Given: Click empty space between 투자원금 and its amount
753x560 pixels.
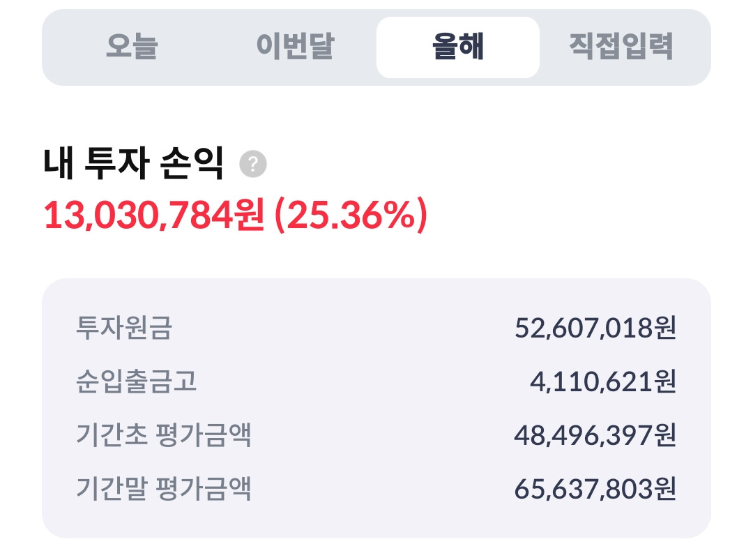Looking at the screenshot, I should coord(342,327).
